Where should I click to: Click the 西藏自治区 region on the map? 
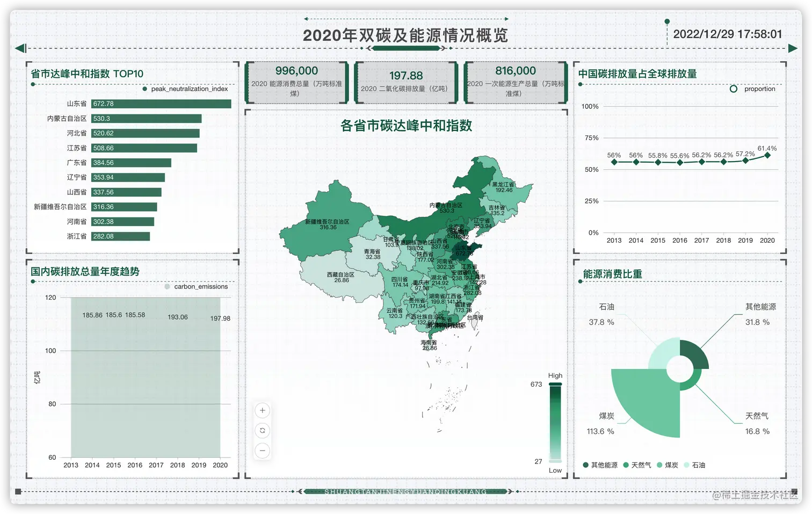click(x=341, y=277)
